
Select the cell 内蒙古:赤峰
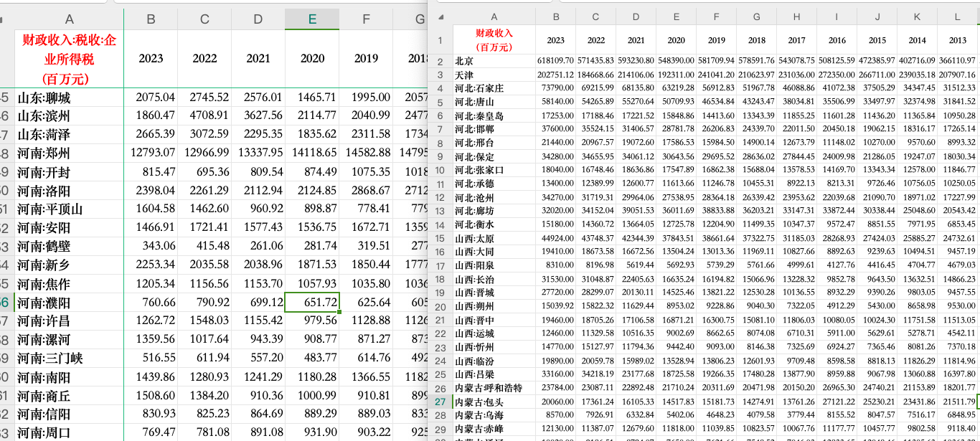(x=494, y=430)
